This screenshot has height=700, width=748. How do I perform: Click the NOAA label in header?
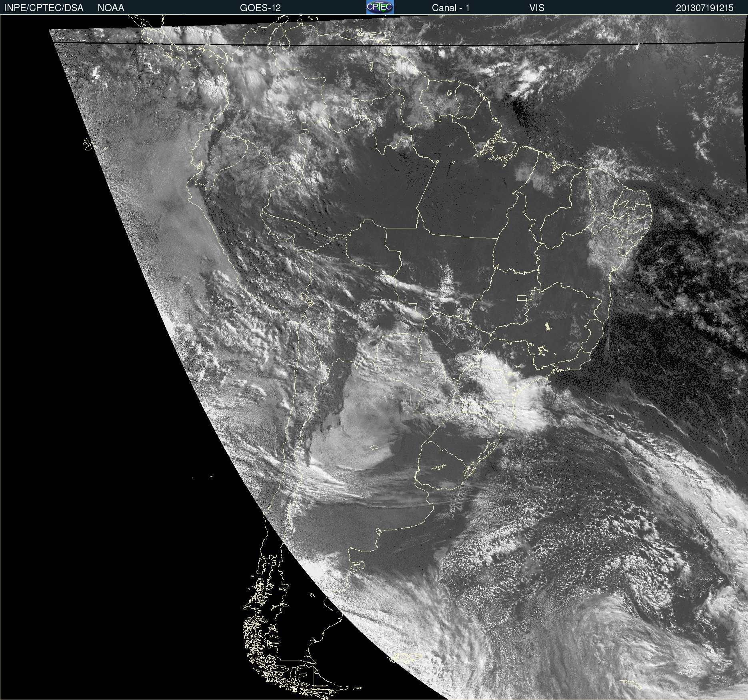[x=111, y=8]
